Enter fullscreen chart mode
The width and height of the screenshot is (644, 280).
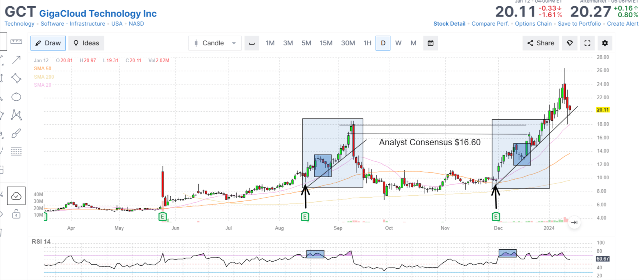587,43
